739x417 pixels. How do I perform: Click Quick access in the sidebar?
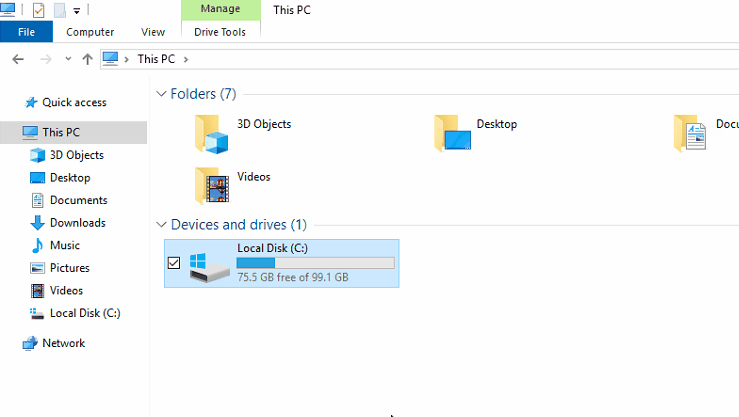point(73,102)
